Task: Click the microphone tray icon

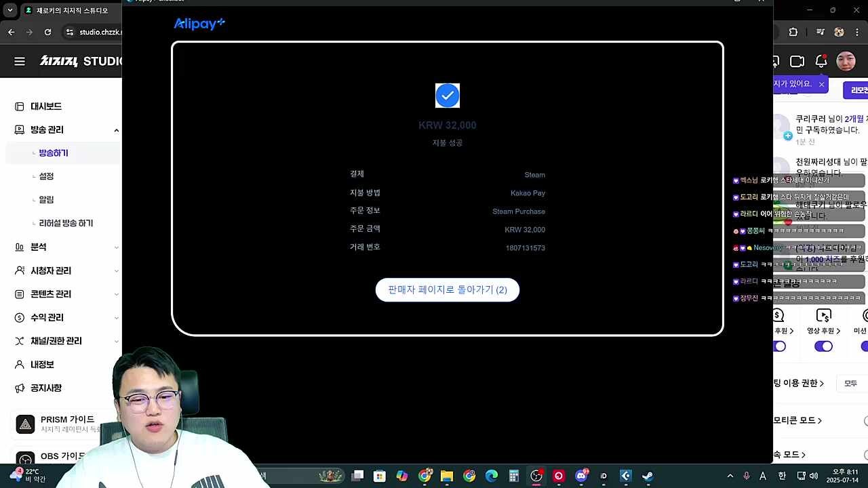Action: coord(747,476)
